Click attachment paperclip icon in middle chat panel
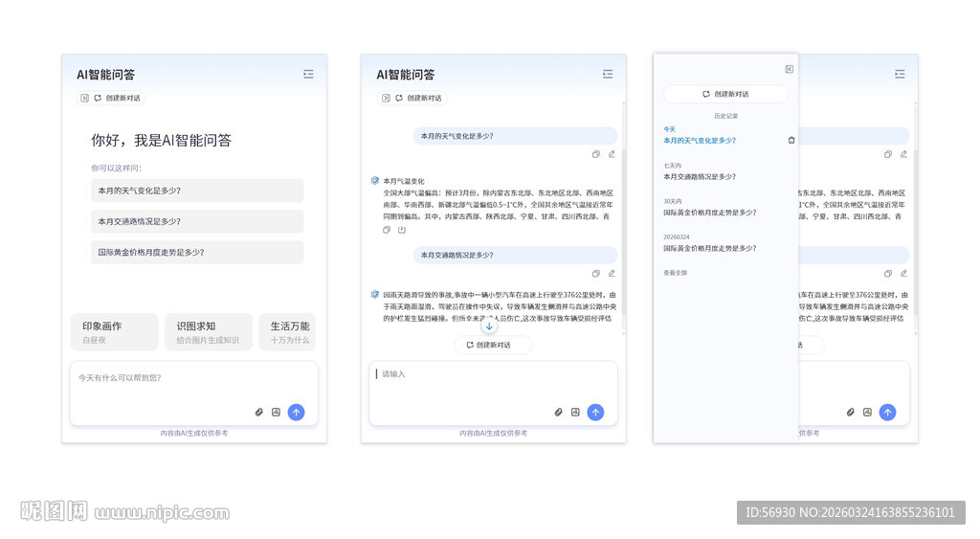The image size is (980, 539). (x=558, y=413)
